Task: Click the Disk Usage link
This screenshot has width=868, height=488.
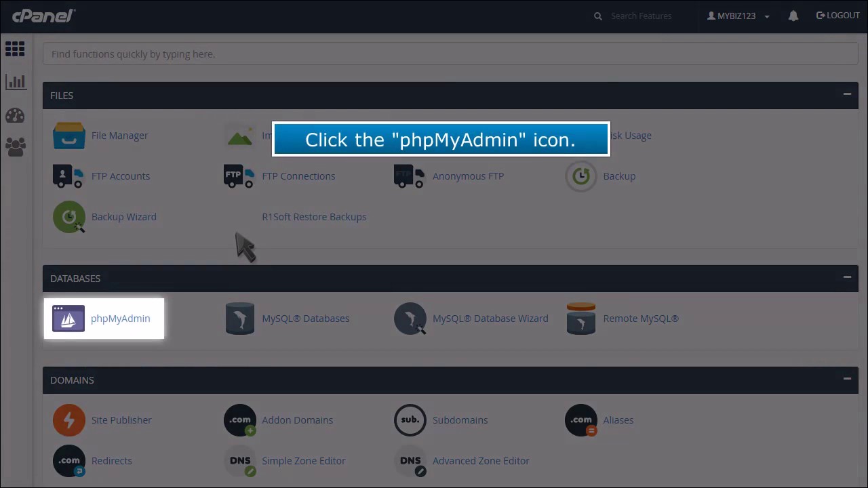Action: (x=629, y=136)
